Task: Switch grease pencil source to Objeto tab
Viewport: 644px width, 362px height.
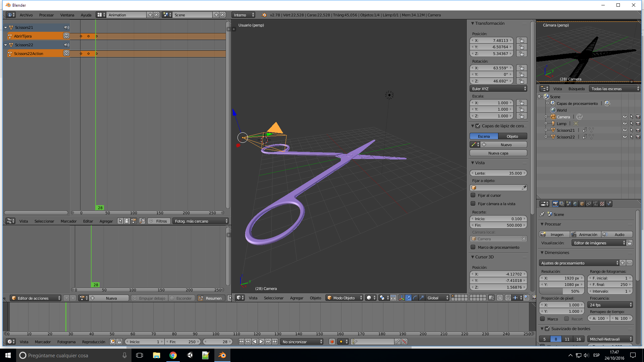Action: point(512,136)
